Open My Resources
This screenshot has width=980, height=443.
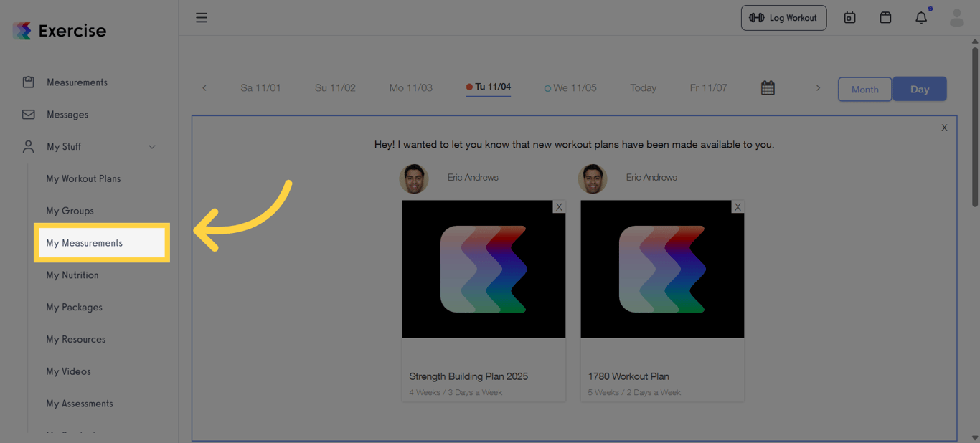click(75, 339)
